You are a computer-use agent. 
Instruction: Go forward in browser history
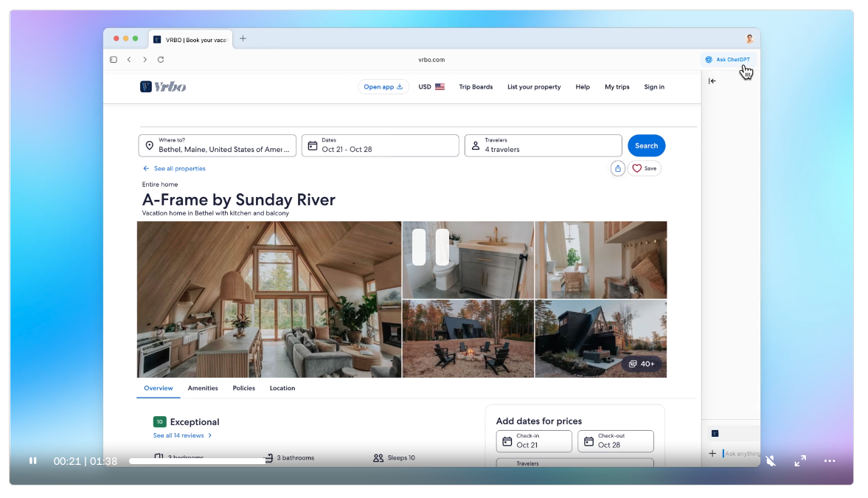(145, 60)
